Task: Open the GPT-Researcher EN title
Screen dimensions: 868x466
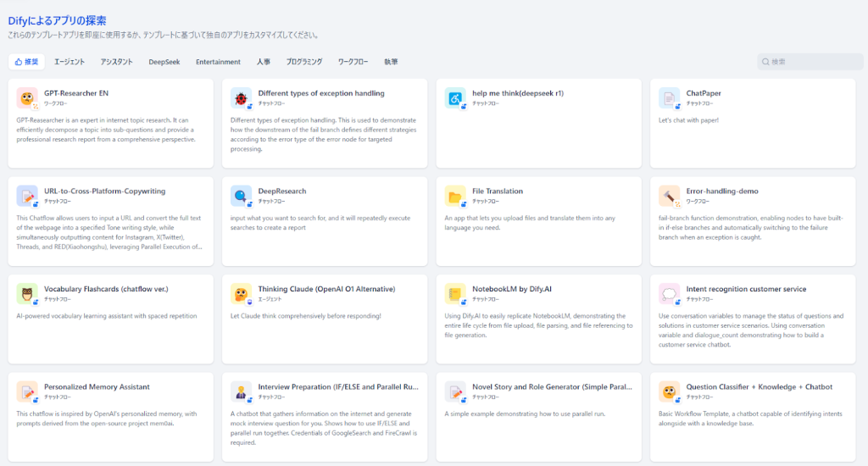Action: 76,93
